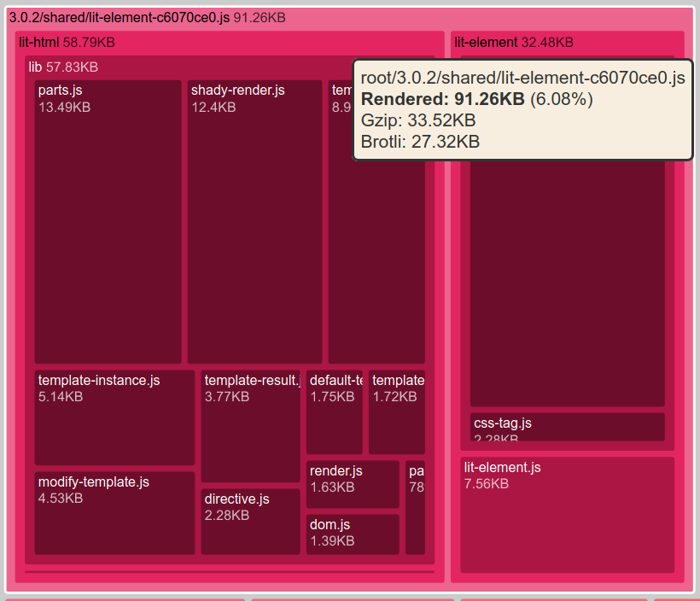
Task: Click the 3.0.2/shared/lit-element-c6070ce0.js root header
Action: click(x=148, y=18)
